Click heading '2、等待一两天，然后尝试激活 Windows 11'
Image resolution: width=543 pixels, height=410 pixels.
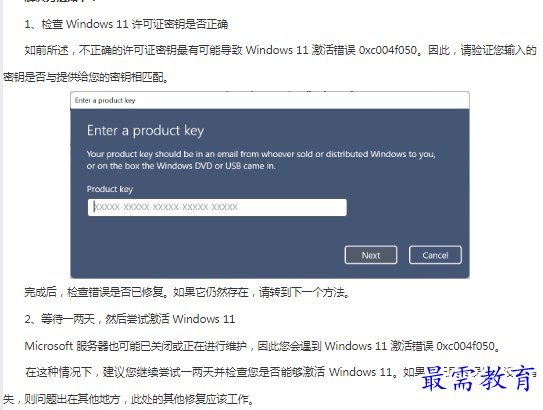(x=130, y=319)
